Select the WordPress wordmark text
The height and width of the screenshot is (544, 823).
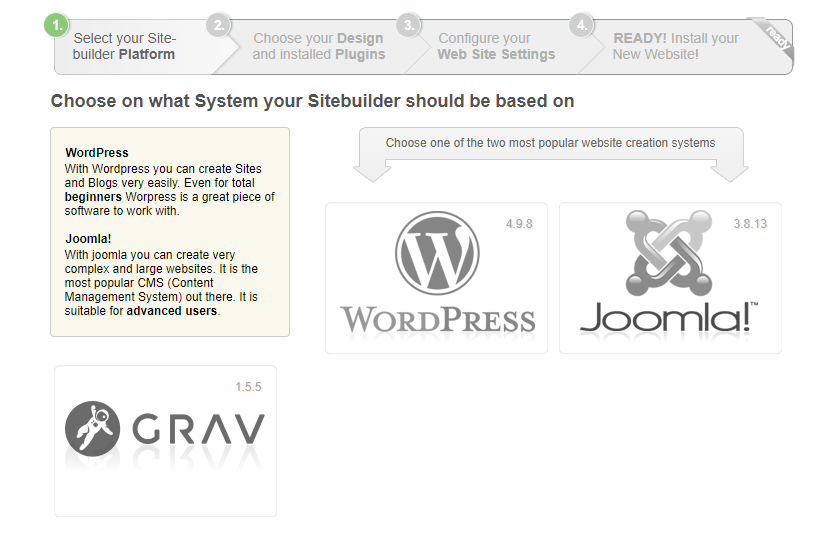coord(437,319)
